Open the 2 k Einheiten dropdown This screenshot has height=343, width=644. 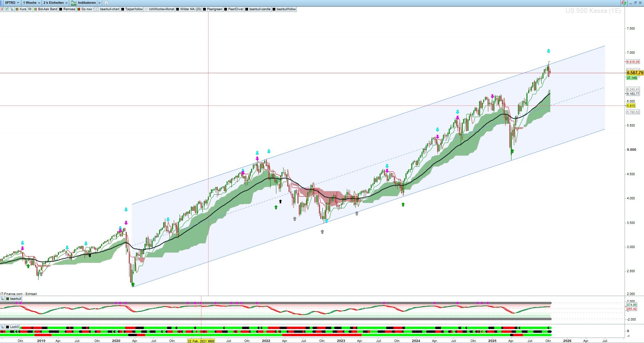(x=55, y=3)
